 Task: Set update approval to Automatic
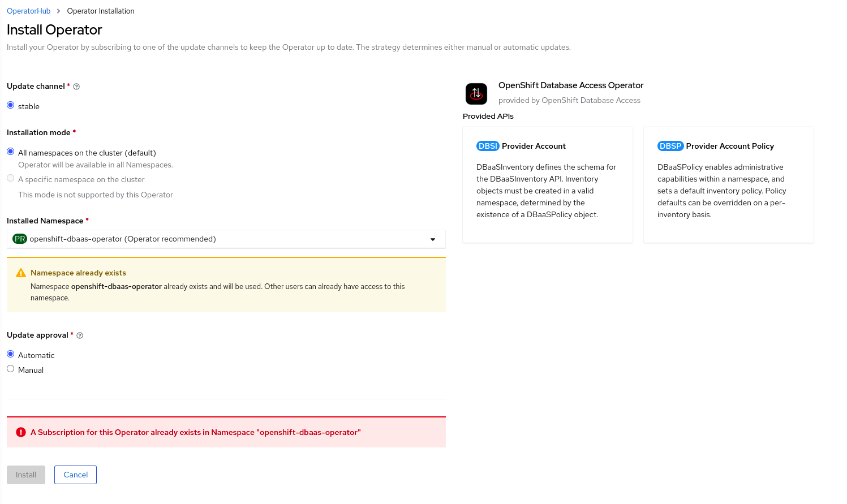[10, 354]
